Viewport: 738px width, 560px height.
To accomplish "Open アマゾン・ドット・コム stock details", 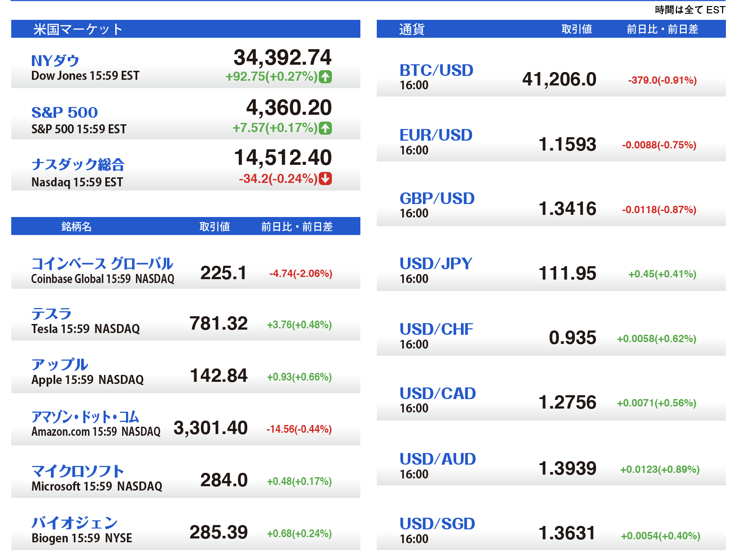I will (85, 417).
